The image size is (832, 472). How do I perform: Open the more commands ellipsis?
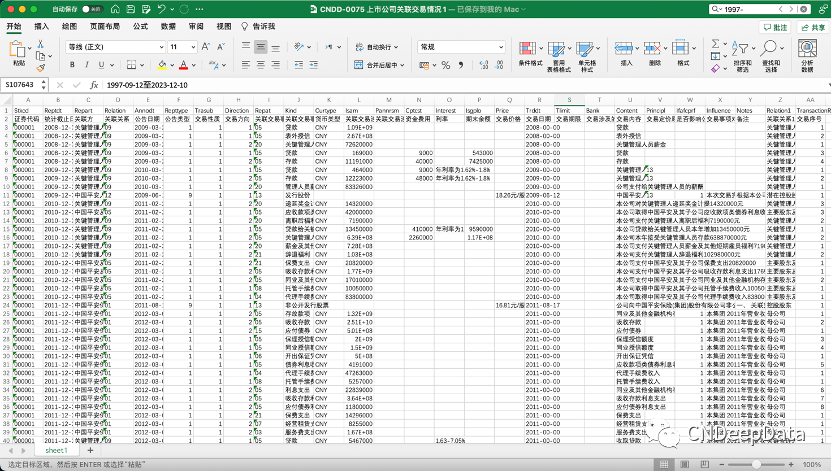tap(200, 9)
